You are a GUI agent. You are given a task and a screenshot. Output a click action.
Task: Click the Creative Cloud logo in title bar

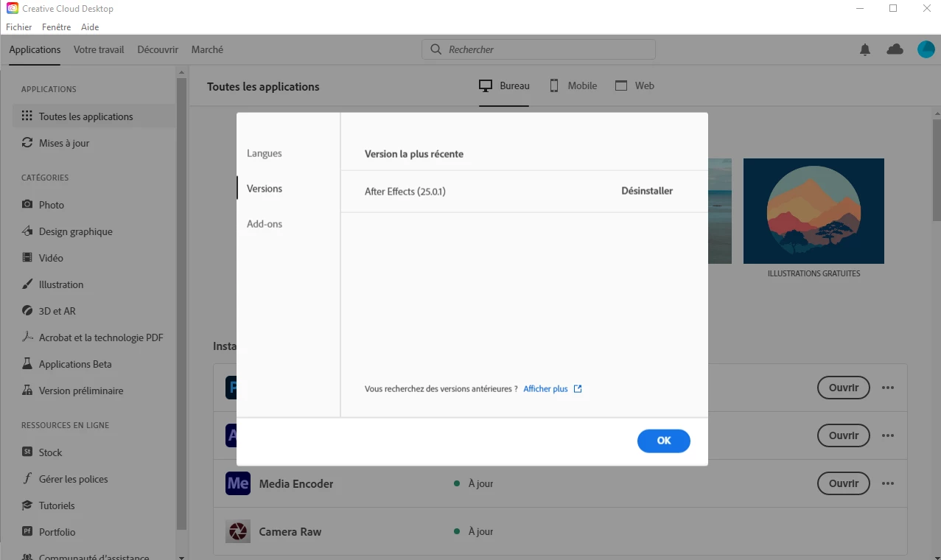pyautogui.click(x=13, y=9)
